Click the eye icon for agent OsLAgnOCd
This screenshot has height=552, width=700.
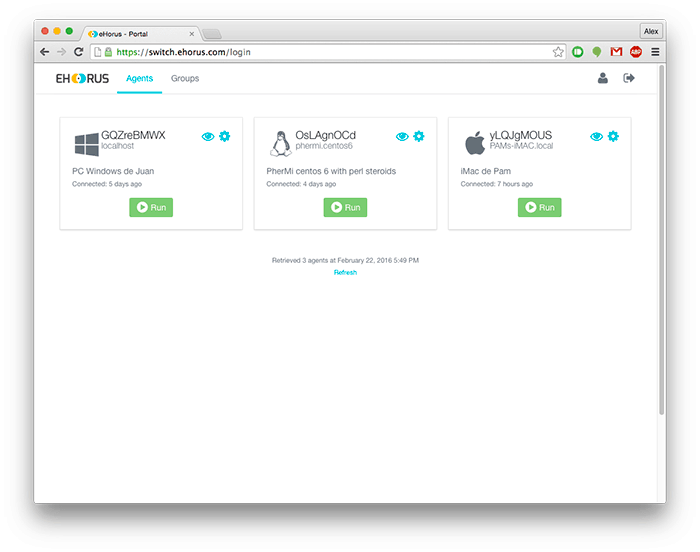(x=402, y=137)
